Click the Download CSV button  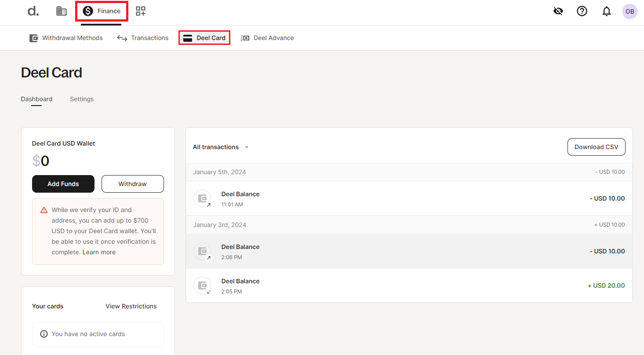[597, 147]
